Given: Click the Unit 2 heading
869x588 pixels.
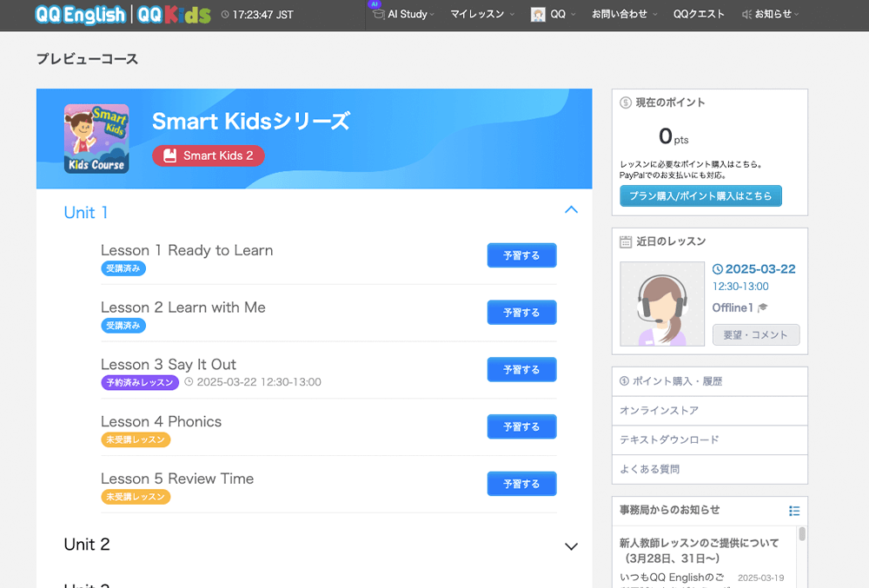Looking at the screenshot, I should 87,545.
